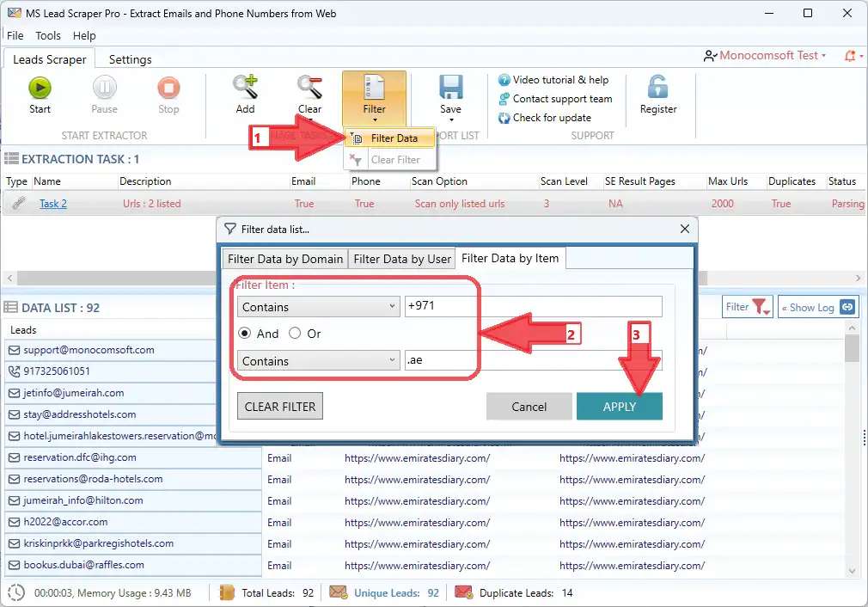Start the extractor with green Start icon
Viewport: 868px width, 607px height.
(x=40, y=88)
